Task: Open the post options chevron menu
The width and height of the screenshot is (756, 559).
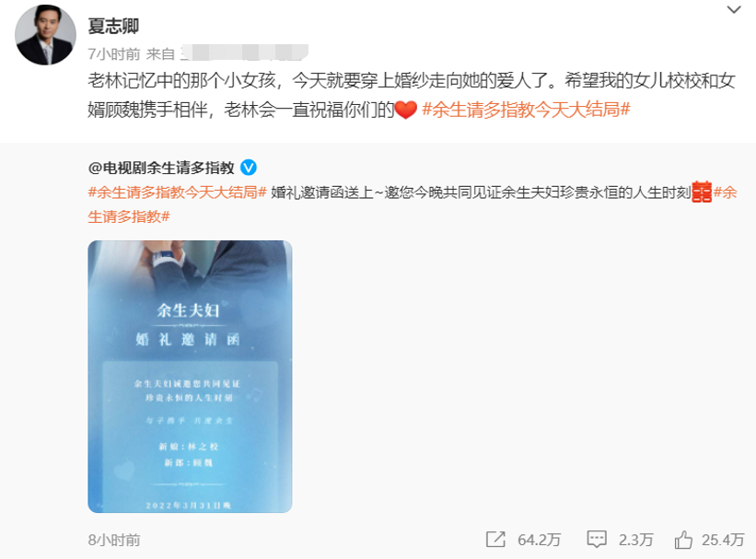Action: (x=733, y=9)
